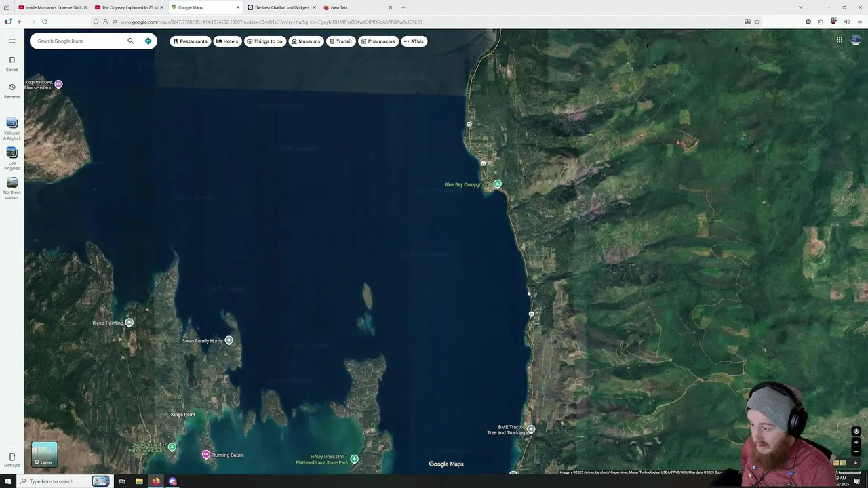Select the Transit chip
868x488 pixels.
(340, 41)
